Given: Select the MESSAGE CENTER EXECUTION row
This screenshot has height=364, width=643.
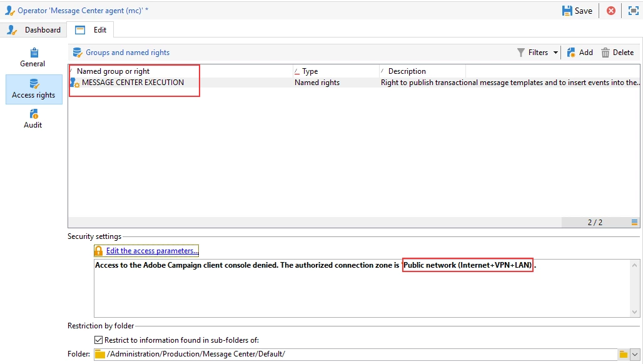Looking at the screenshot, I should coord(354,83).
